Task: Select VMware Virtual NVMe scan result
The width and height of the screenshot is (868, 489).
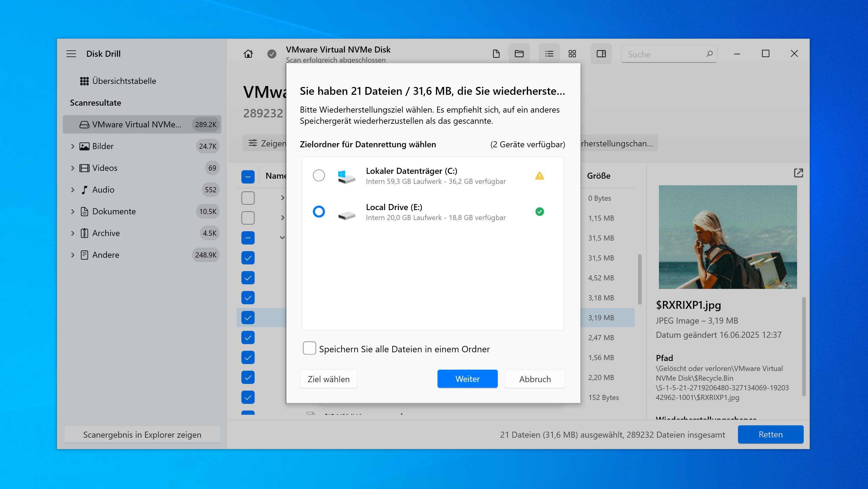Action: click(x=142, y=124)
